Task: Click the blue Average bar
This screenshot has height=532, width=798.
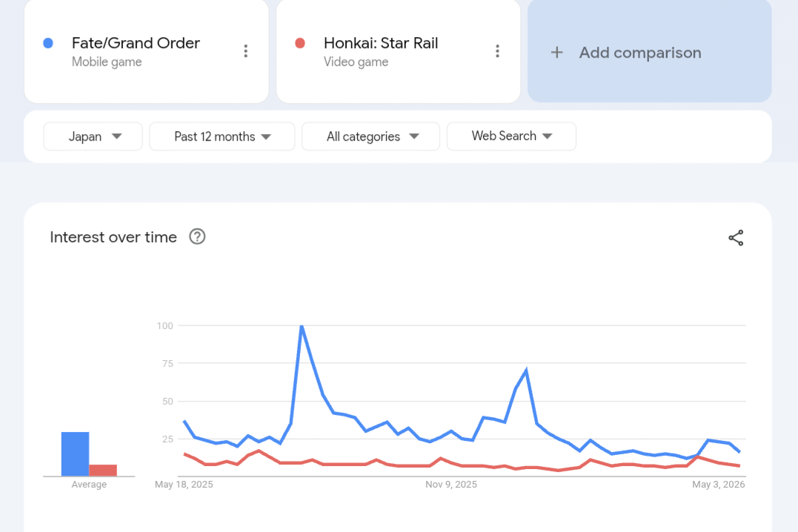Action: pyautogui.click(x=76, y=454)
